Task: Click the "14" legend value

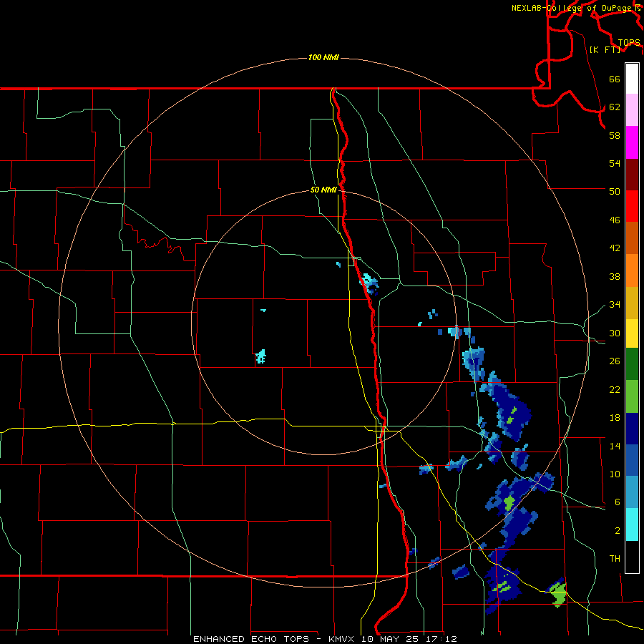Action: [x=615, y=446]
